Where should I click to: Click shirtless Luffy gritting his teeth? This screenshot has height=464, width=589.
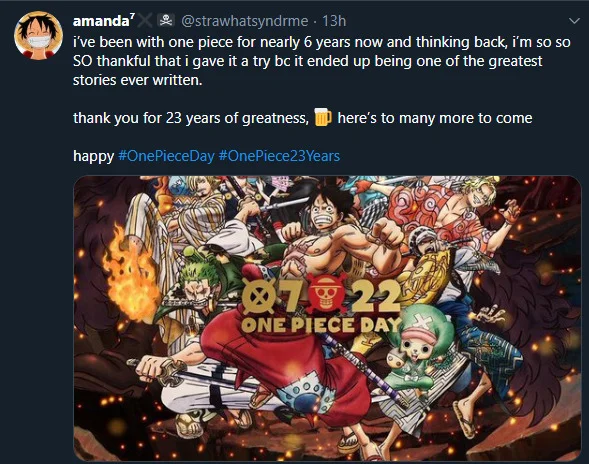click(x=329, y=231)
